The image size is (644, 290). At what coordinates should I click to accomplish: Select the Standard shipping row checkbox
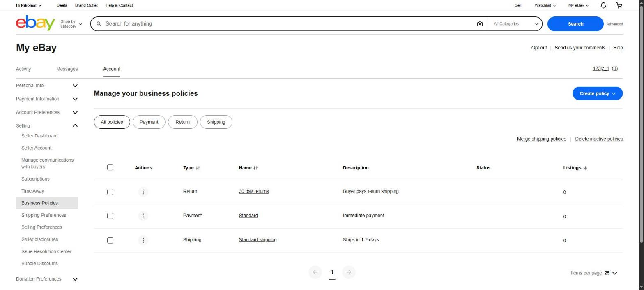coord(110,241)
